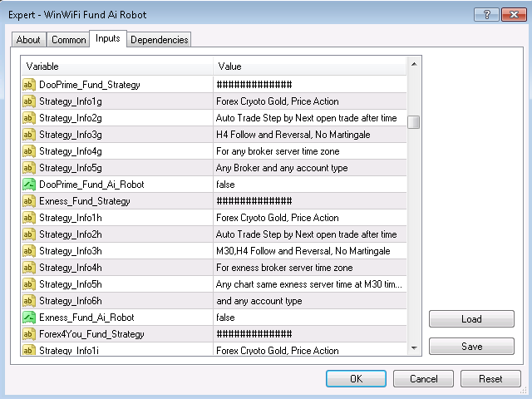Image resolution: width=532 pixels, height=399 pixels.
Task: Click the value 'Any chart same exness server time at M30'
Action: pos(308,284)
